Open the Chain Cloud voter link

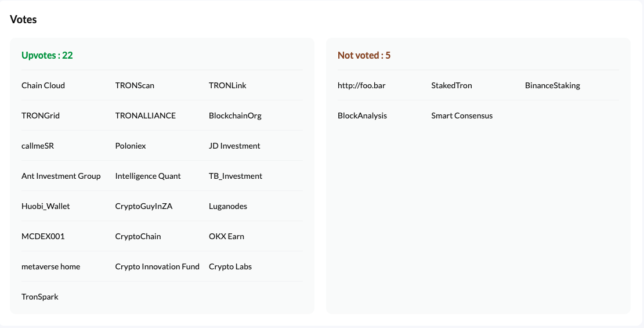(x=43, y=85)
